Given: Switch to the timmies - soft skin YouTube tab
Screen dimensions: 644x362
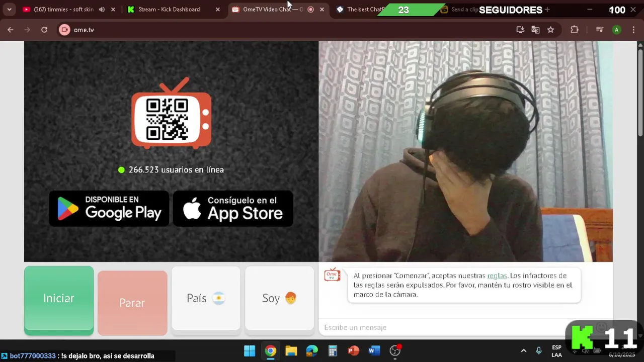Looking at the screenshot, I should pyautogui.click(x=63, y=10).
